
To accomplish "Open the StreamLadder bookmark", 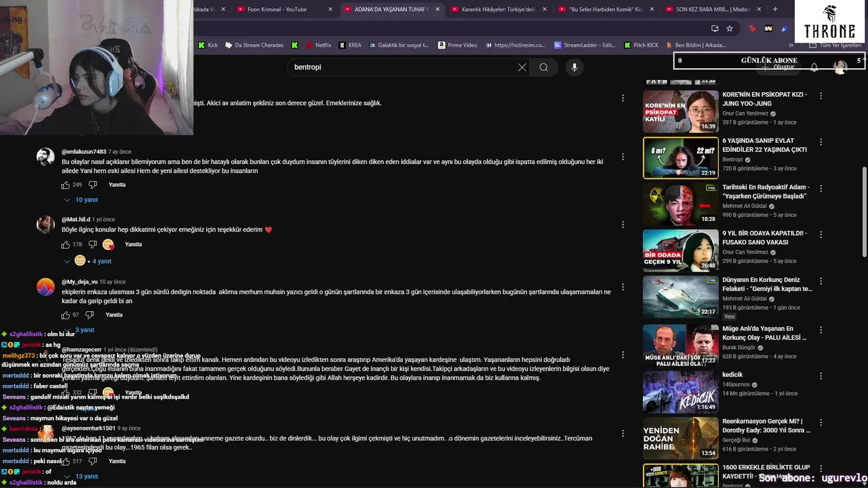I will 585,45.
